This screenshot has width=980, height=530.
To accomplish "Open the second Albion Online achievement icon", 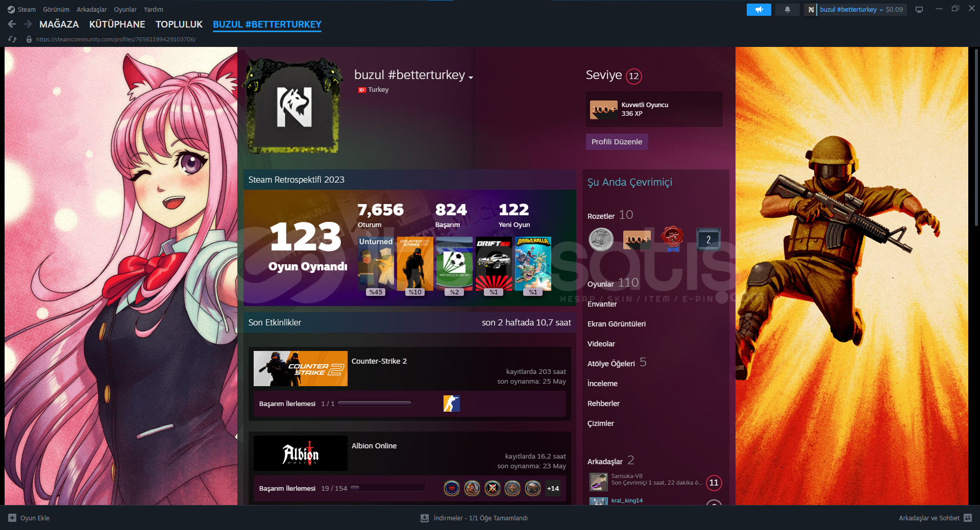I will click(472, 488).
